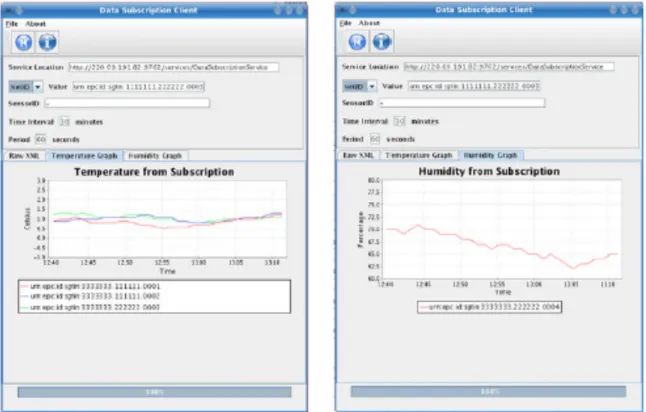Click the blue R icon in Humidity window

(x=357, y=42)
